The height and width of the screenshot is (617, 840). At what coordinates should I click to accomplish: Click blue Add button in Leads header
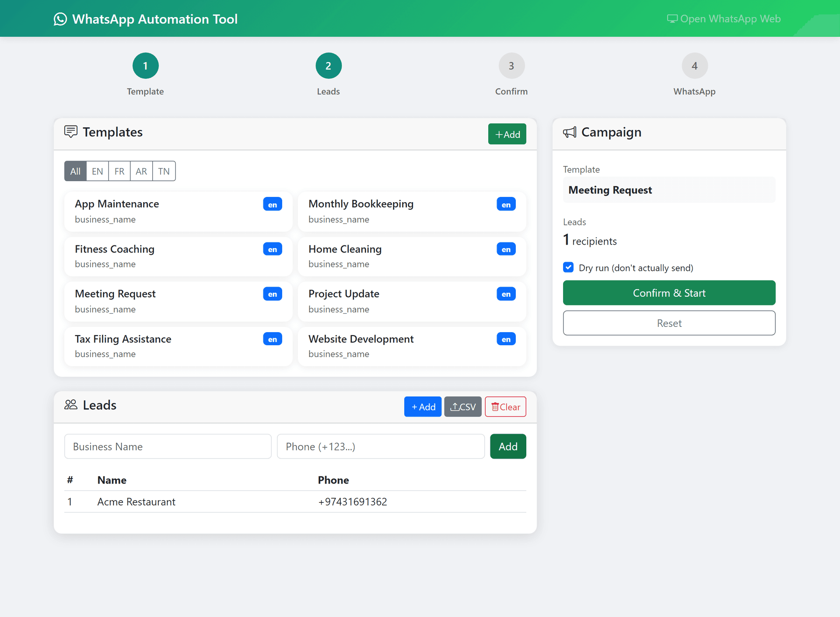(423, 407)
